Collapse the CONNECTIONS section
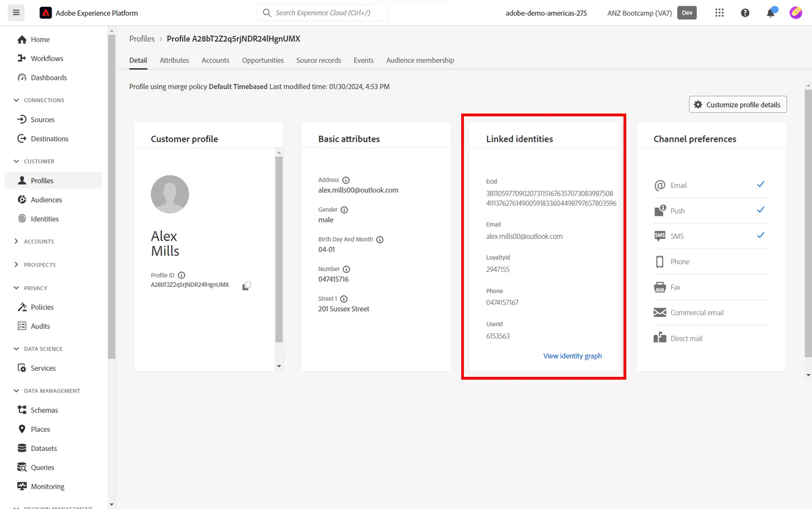Viewport: 812px width, 509px height. pyautogui.click(x=16, y=100)
